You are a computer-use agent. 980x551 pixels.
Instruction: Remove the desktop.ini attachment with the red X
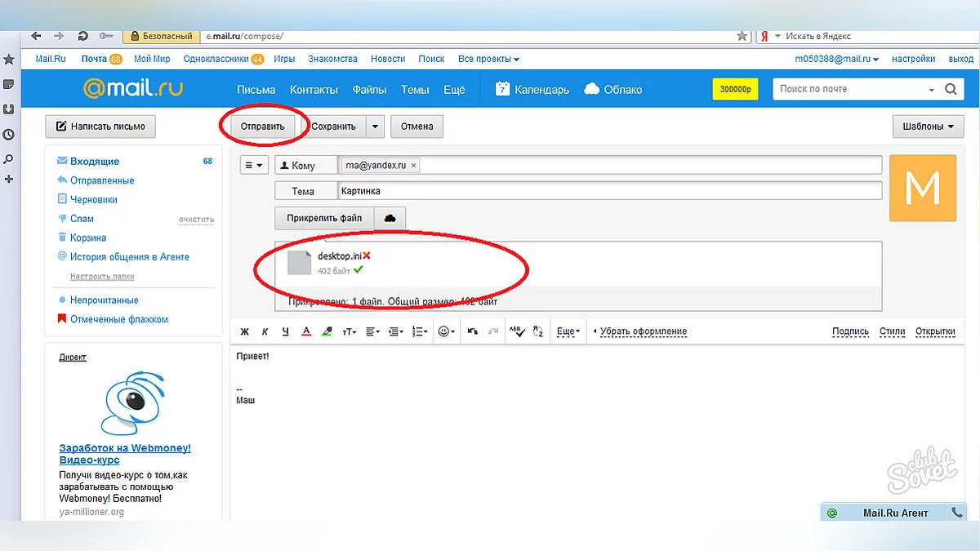tap(367, 256)
